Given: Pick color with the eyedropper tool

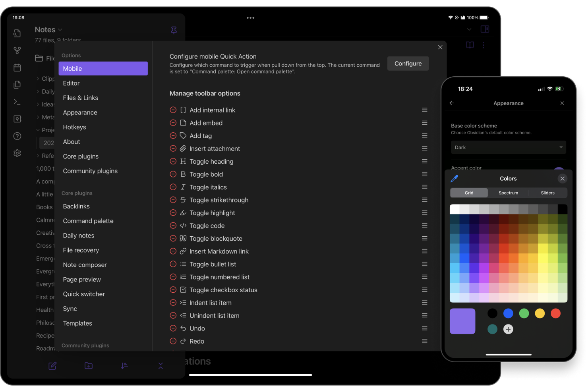Looking at the screenshot, I should click(454, 179).
